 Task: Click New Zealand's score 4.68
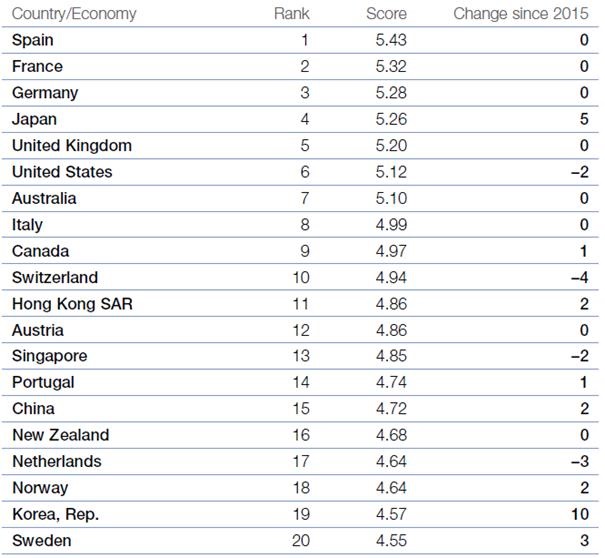pos(391,435)
